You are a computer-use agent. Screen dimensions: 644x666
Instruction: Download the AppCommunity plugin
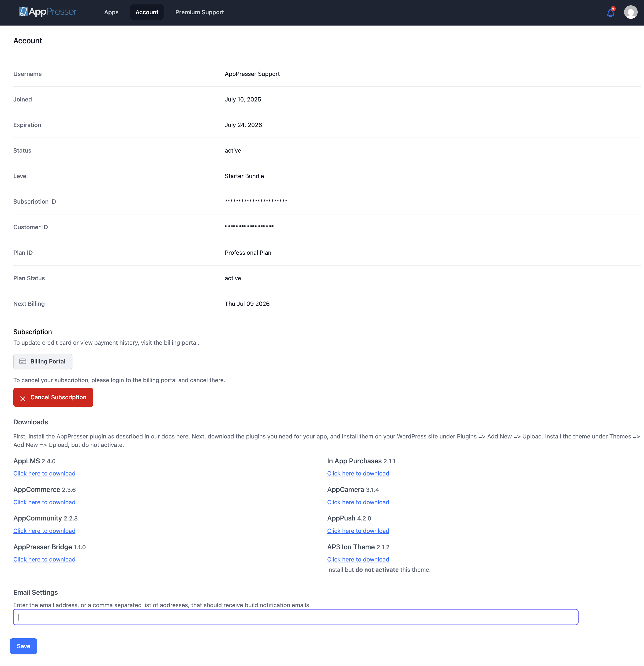44,531
